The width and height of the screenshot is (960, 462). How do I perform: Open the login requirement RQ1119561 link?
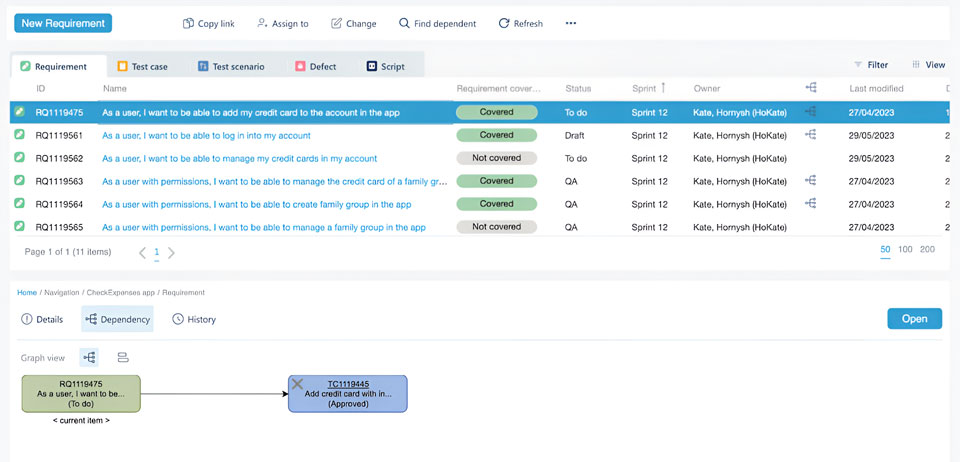pyautogui.click(x=206, y=135)
